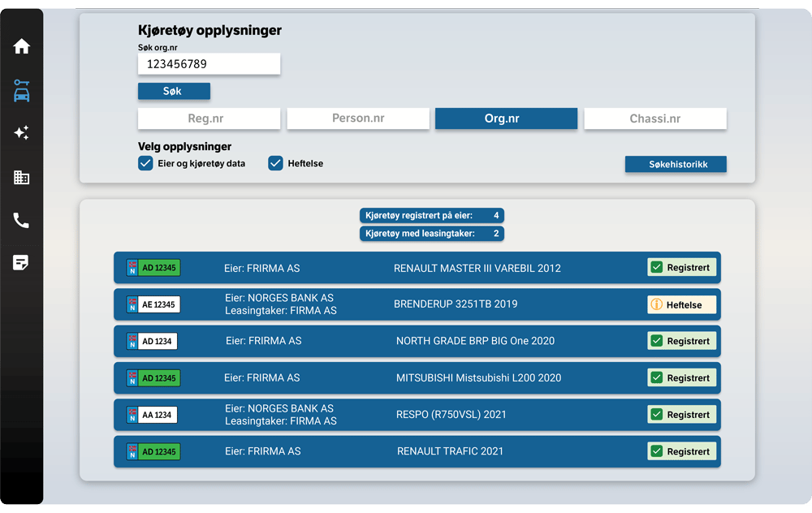812x513 pixels.
Task: Click the Heftelse badge on BRENDERUP row
Action: coord(681,304)
